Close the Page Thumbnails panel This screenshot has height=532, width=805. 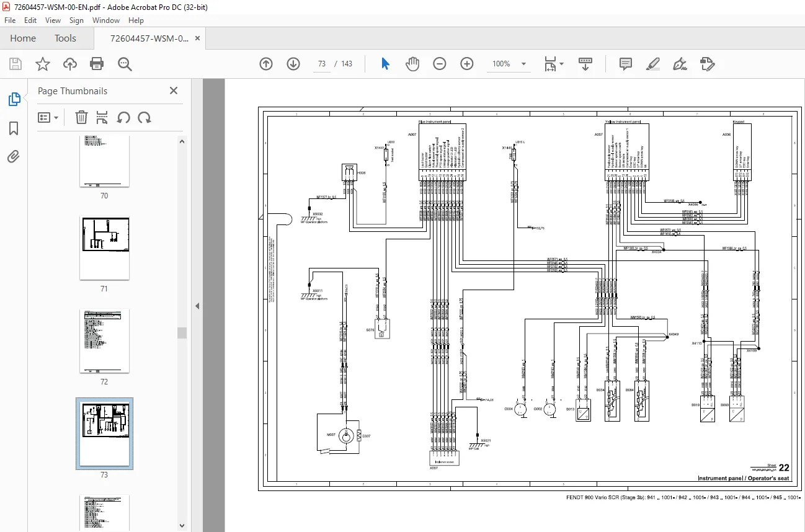174,91
